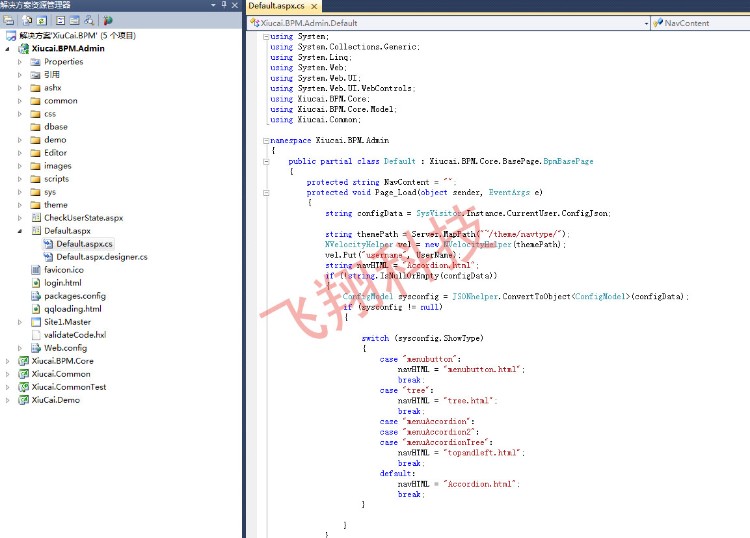750x538 pixels.
Task: Select Default.aspx.designer.cs in the file tree
Action: click(101, 257)
